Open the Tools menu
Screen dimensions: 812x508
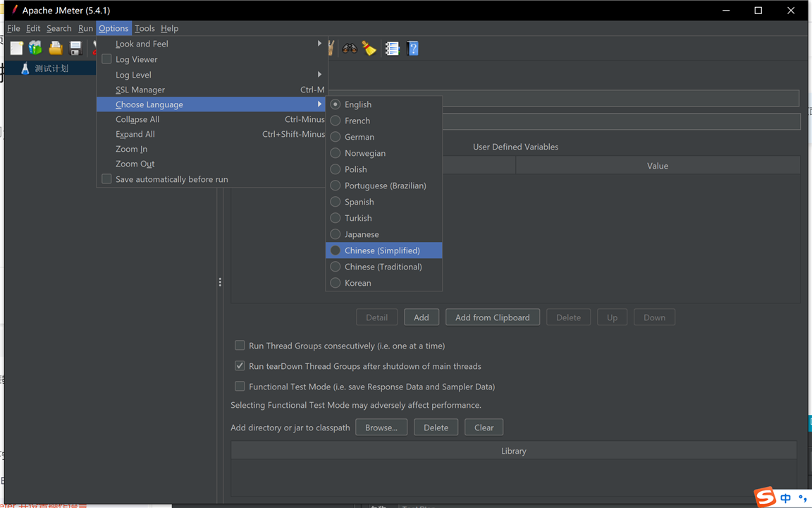click(x=144, y=28)
